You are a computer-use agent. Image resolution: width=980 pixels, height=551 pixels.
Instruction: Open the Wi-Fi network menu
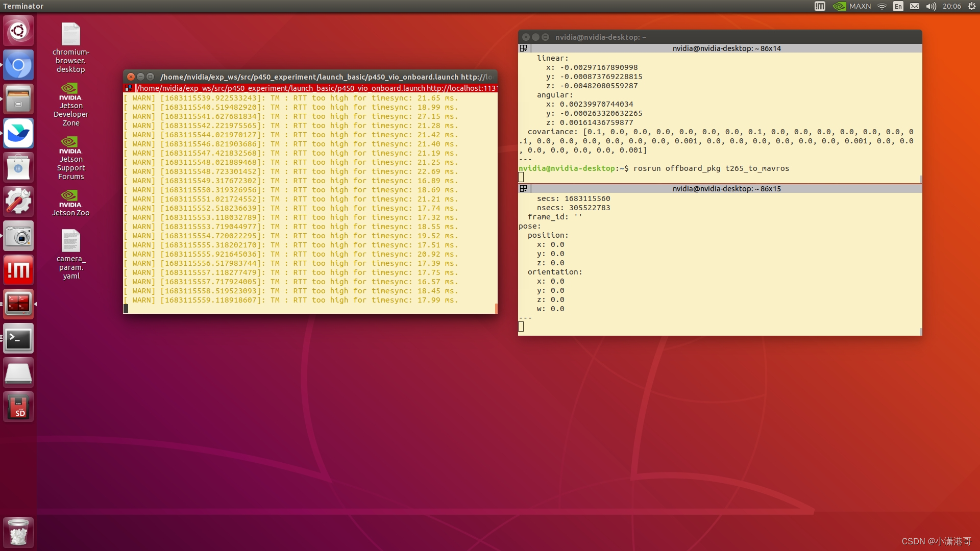click(x=882, y=6)
